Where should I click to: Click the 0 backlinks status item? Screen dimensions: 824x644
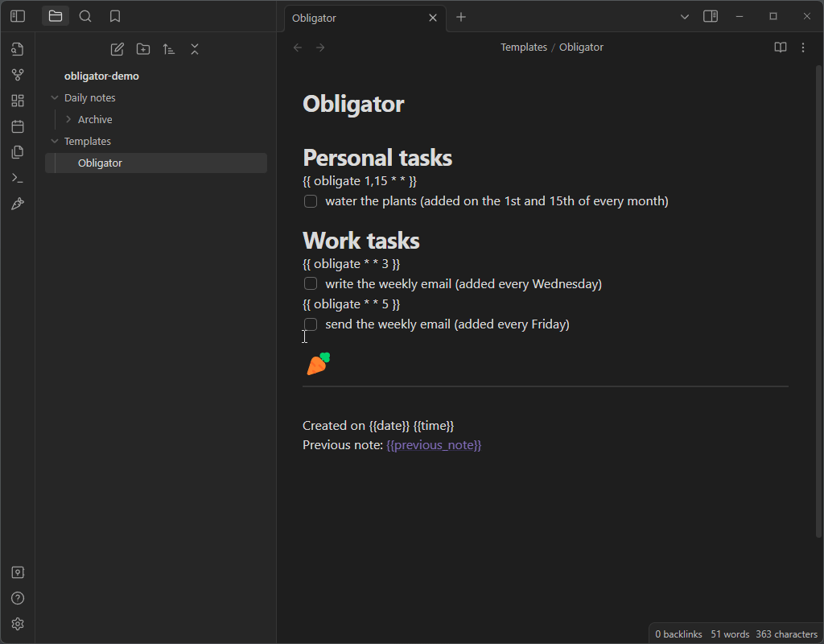point(678,634)
